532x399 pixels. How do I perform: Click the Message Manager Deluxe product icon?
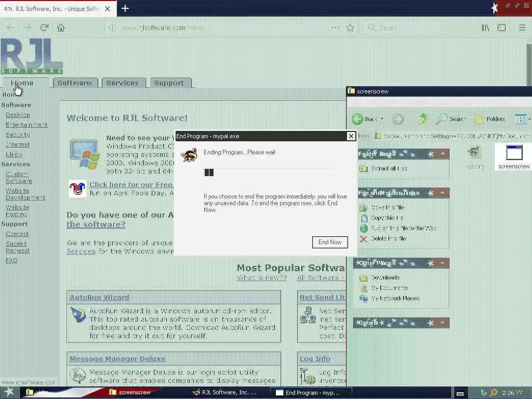tap(78, 376)
